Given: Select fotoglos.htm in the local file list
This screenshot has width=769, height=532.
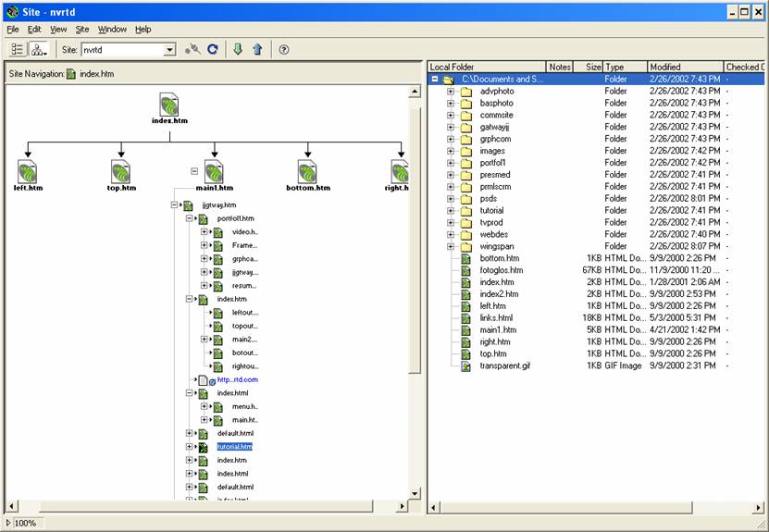Looking at the screenshot, I should (x=501, y=270).
